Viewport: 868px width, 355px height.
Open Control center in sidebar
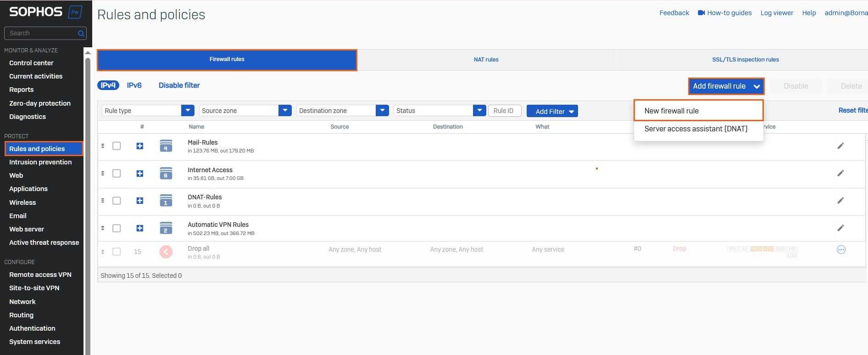[31, 63]
